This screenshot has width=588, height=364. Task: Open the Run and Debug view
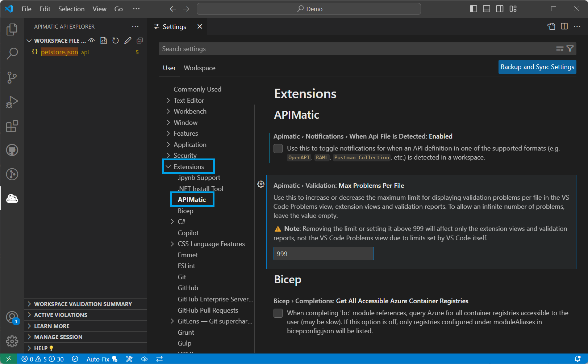click(x=12, y=102)
